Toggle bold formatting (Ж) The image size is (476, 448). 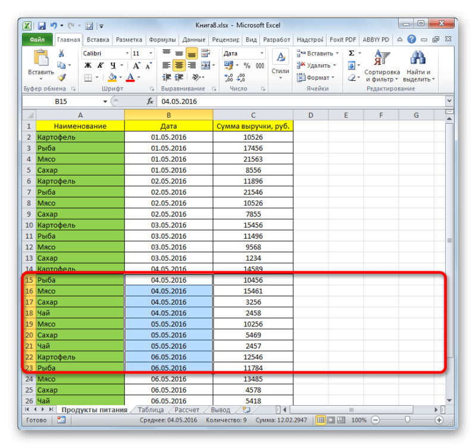click(x=88, y=65)
